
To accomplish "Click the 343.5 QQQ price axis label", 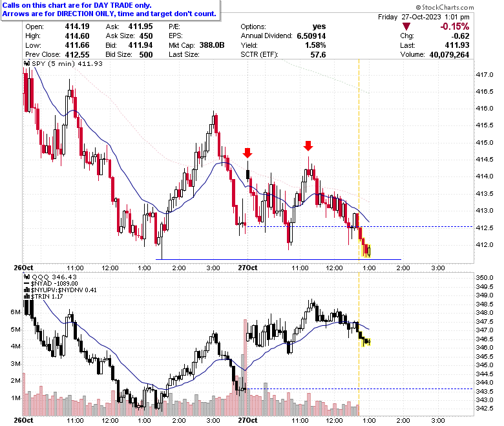I will pyautogui.click(x=485, y=391).
